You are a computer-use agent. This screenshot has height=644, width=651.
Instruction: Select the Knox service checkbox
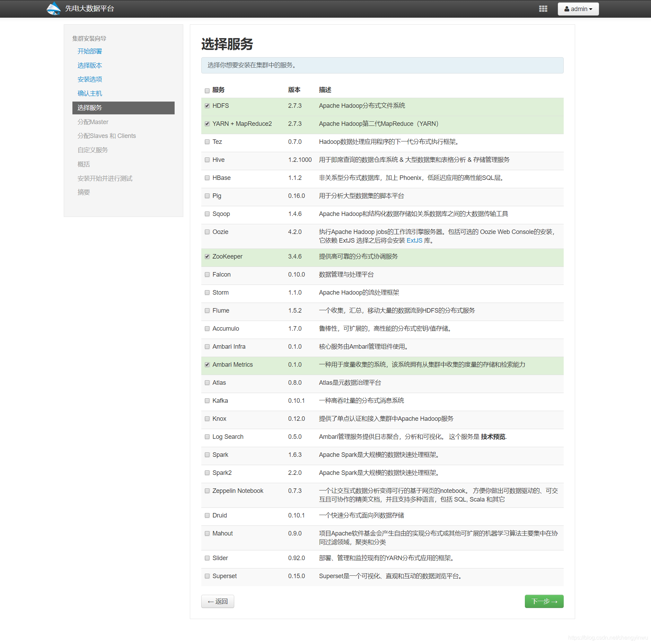[207, 419]
